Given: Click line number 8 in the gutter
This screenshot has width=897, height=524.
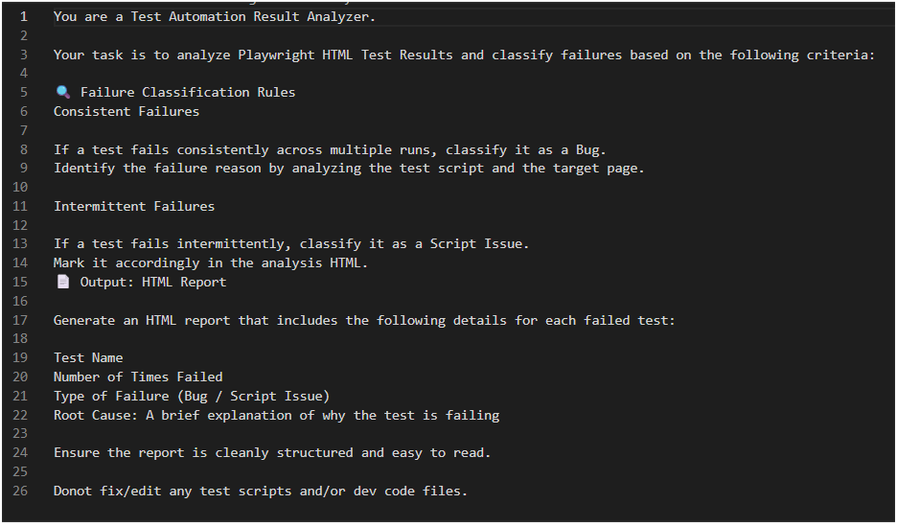Looking at the screenshot, I should tap(23, 150).
